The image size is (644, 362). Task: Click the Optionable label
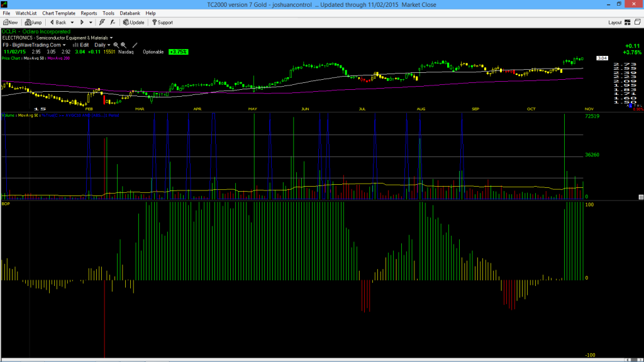[x=153, y=52]
